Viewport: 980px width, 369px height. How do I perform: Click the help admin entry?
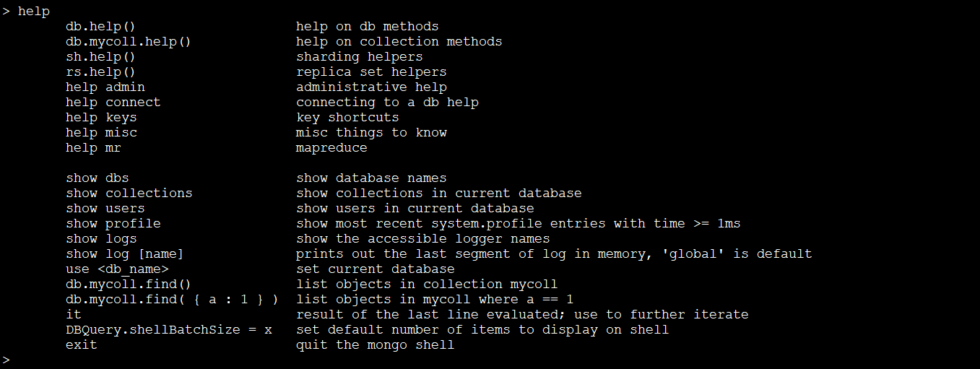coord(105,87)
